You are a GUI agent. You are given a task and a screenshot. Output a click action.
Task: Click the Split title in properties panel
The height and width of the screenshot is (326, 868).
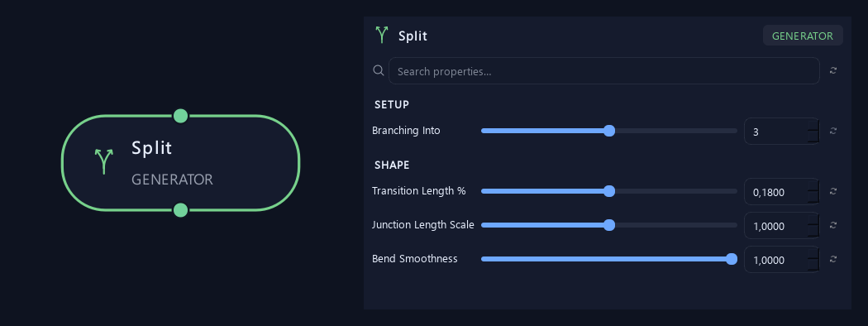(413, 36)
